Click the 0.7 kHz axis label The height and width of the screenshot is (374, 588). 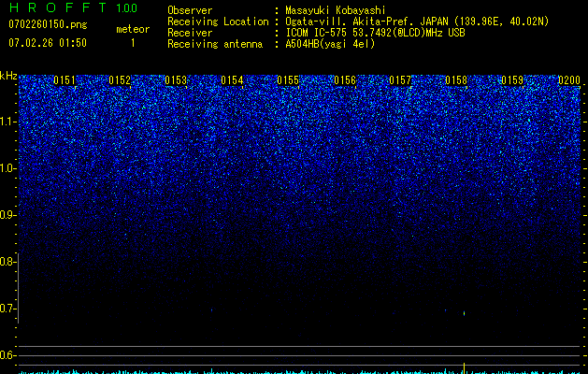point(7,309)
